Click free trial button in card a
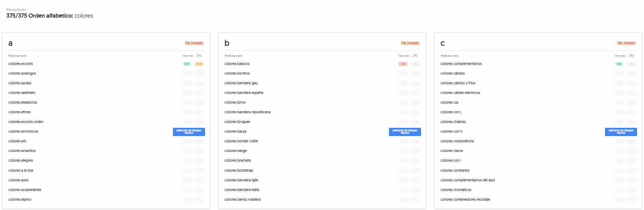Image resolution: width=644 pixels, height=210 pixels. coord(189,132)
